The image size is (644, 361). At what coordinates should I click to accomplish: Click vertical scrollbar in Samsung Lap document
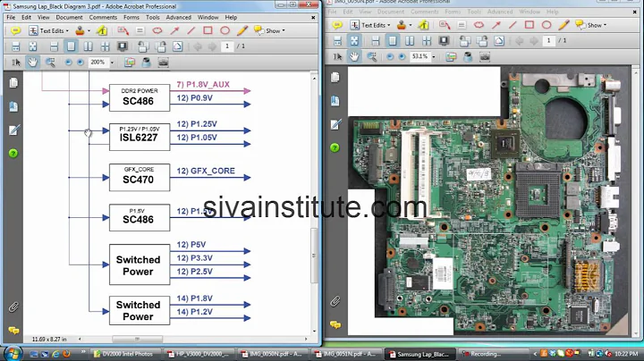coord(314,256)
